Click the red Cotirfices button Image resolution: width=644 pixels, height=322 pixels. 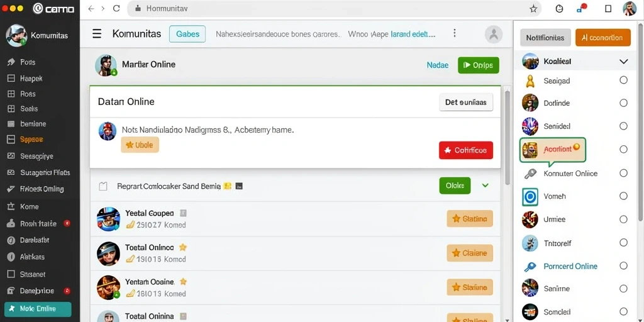click(466, 150)
